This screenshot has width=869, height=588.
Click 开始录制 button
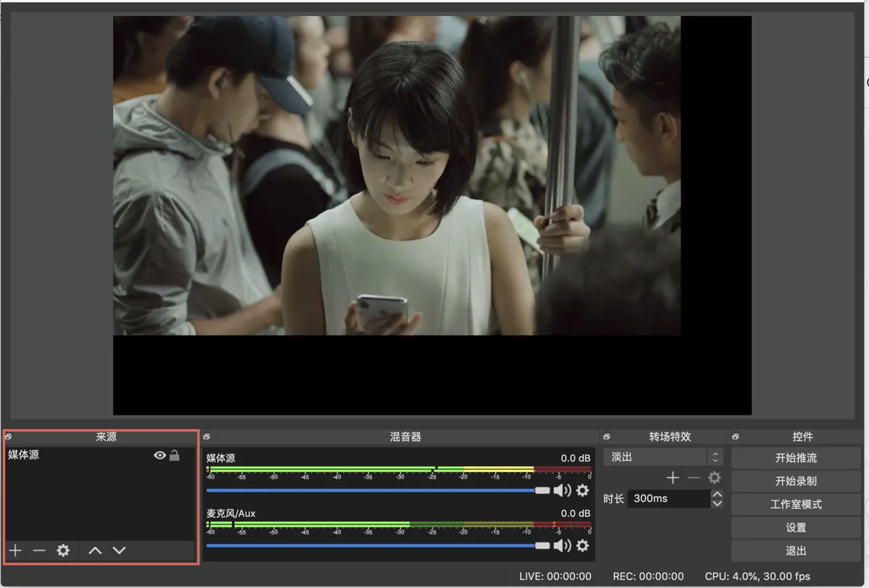click(x=796, y=481)
